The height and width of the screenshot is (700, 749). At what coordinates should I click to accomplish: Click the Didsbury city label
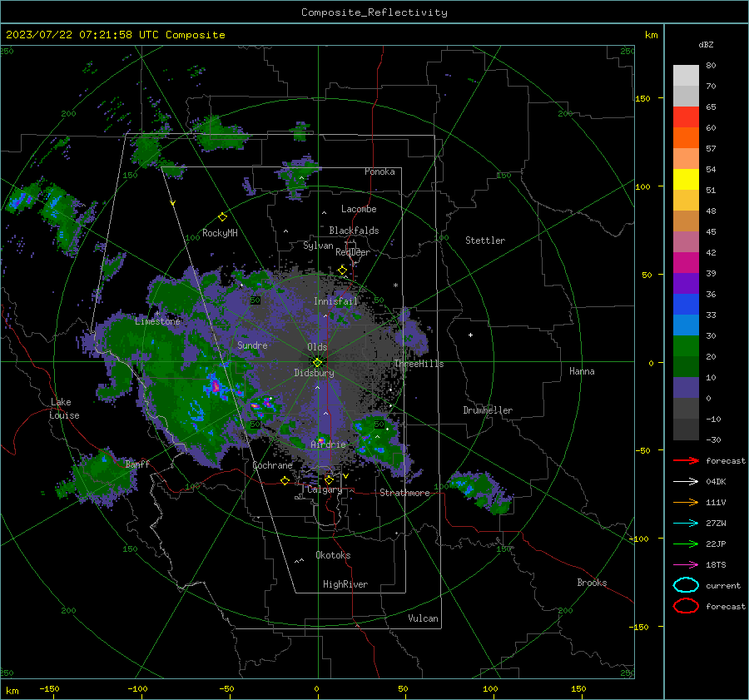314,373
